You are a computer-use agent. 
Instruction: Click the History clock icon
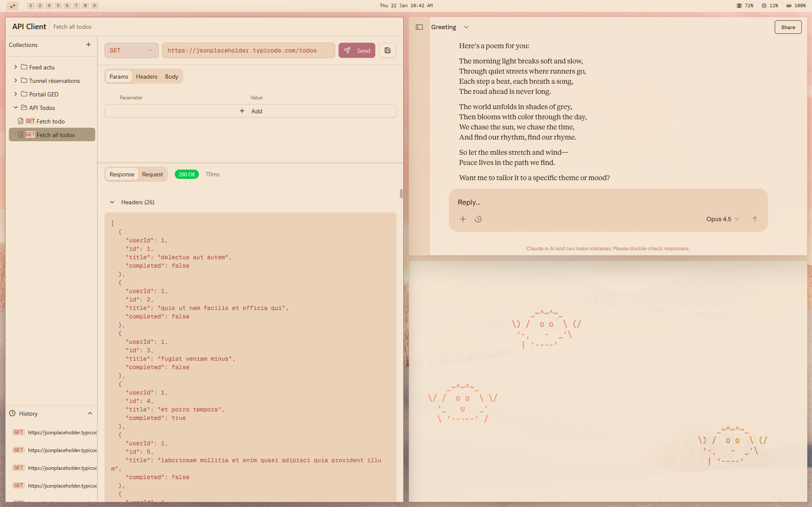click(x=12, y=413)
